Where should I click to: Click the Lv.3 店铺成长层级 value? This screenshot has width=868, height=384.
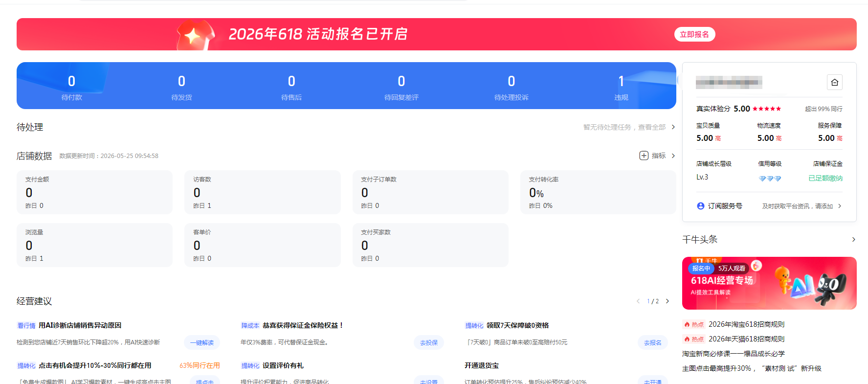pos(702,177)
